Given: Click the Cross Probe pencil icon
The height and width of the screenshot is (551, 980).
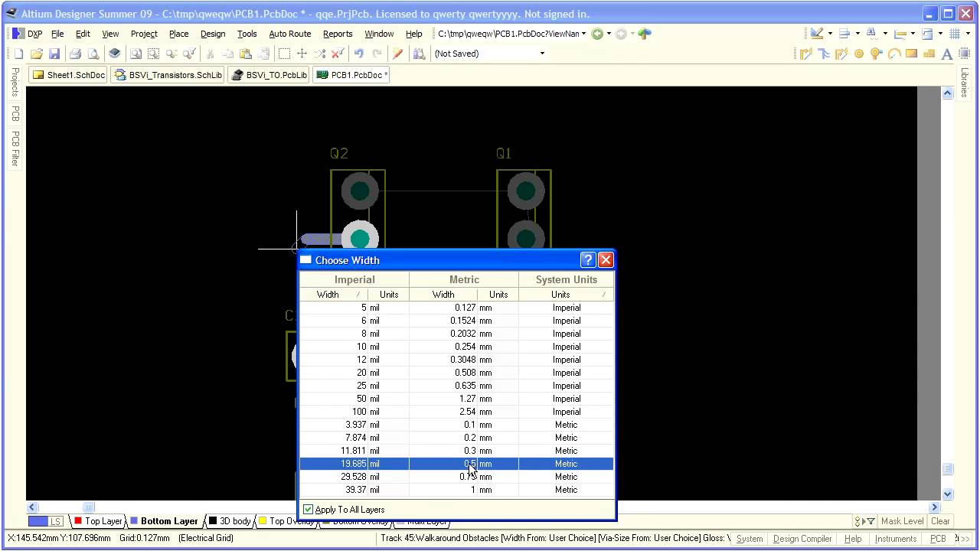Looking at the screenshot, I should (x=397, y=54).
